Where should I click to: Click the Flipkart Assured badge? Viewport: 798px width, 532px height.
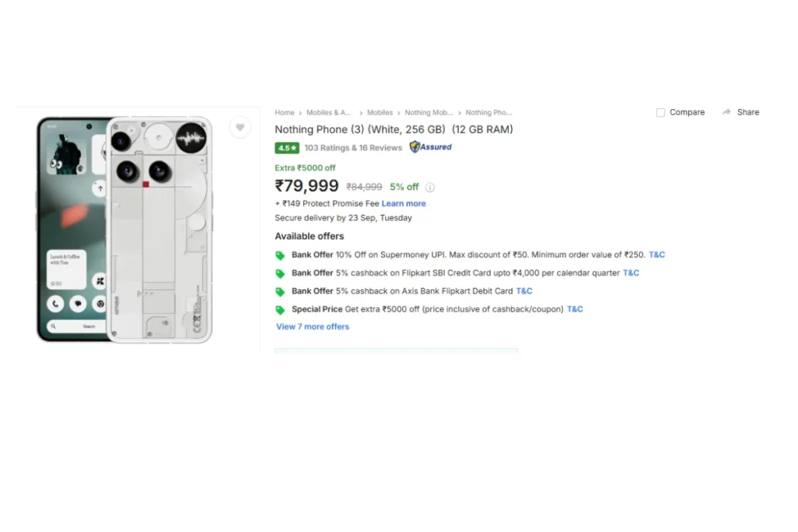point(431,147)
